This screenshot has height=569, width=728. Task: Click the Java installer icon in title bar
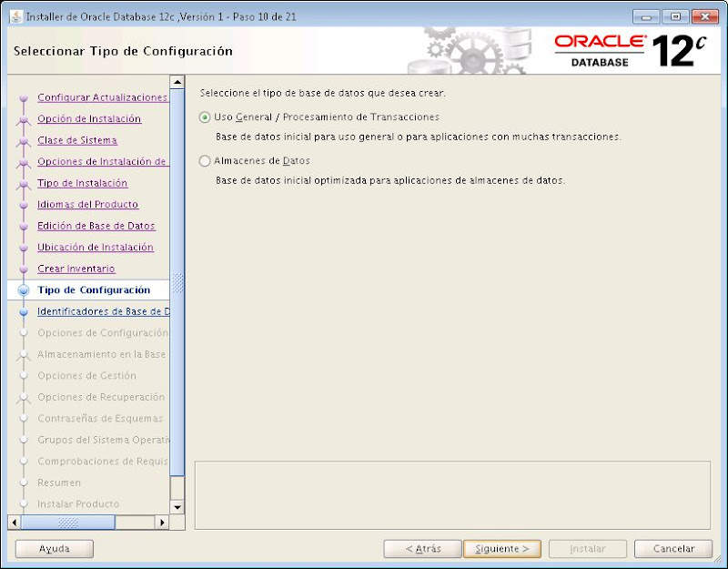[x=16, y=16]
